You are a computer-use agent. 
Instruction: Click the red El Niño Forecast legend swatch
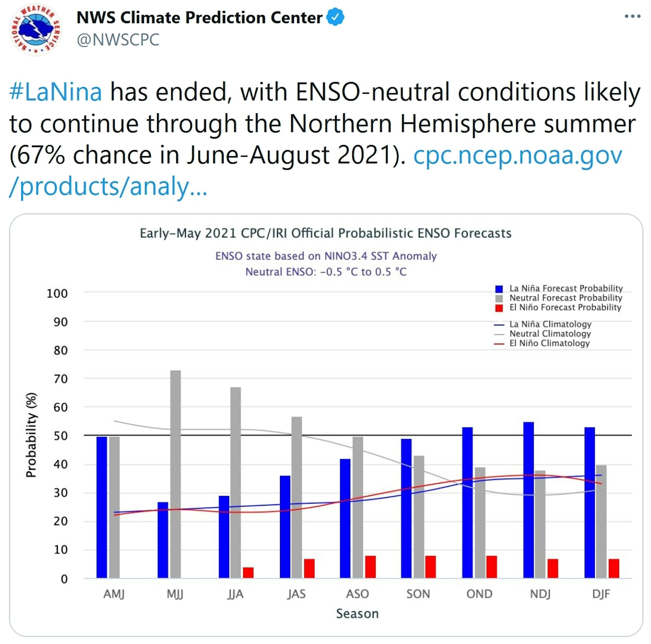(x=499, y=308)
